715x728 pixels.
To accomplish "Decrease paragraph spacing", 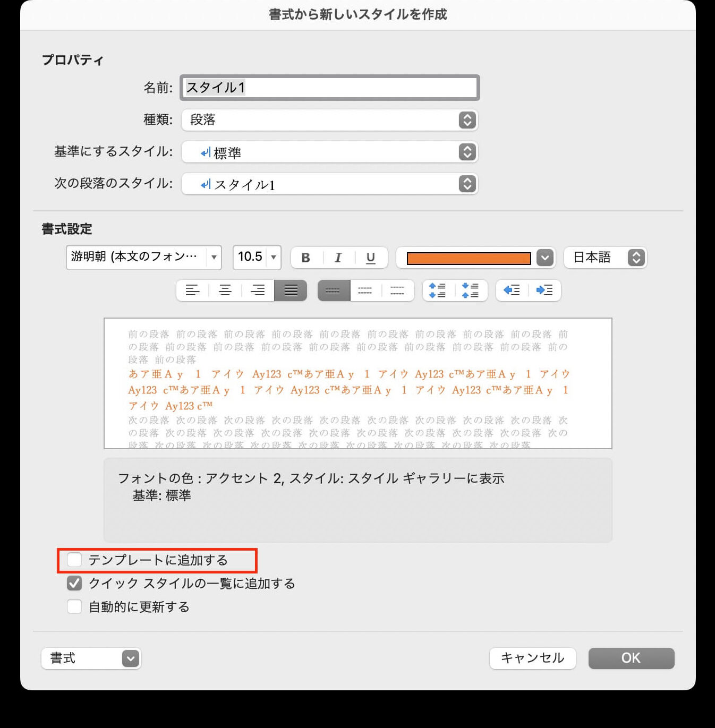I will (471, 290).
